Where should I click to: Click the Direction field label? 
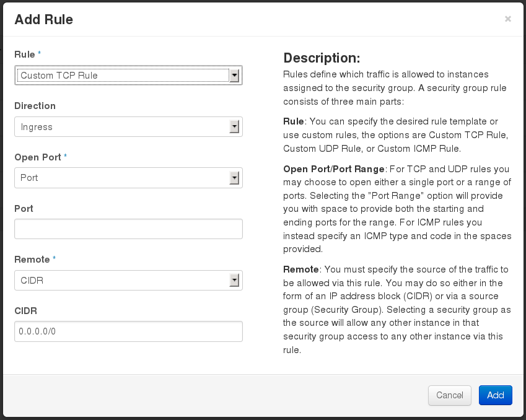click(x=35, y=106)
